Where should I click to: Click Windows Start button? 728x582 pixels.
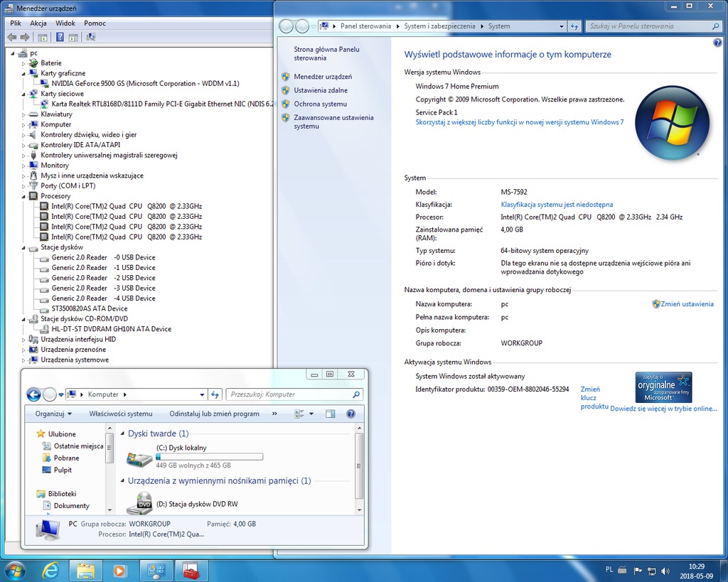tap(14, 571)
